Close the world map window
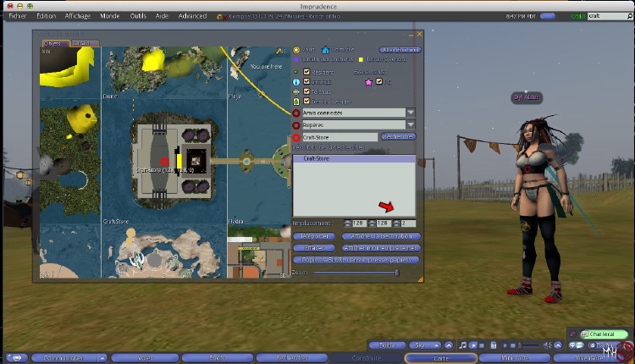This screenshot has height=364, width=635. (420, 34)
